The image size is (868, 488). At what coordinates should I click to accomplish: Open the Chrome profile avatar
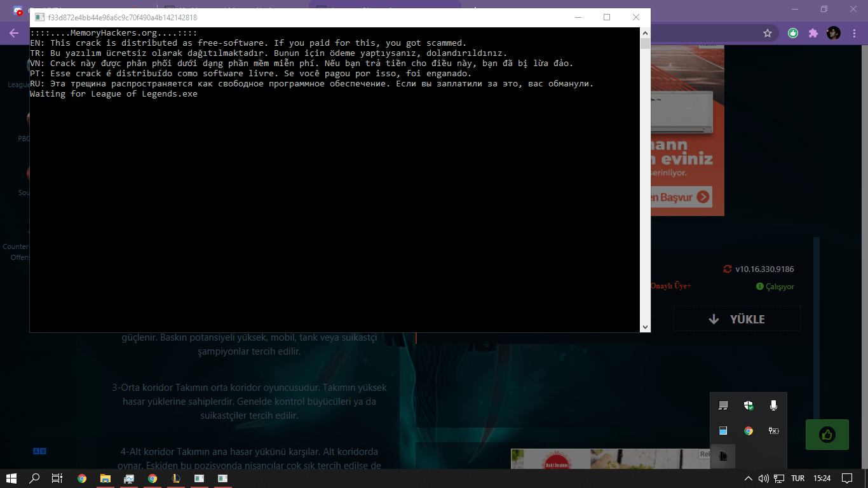click(x=833, y=33)
